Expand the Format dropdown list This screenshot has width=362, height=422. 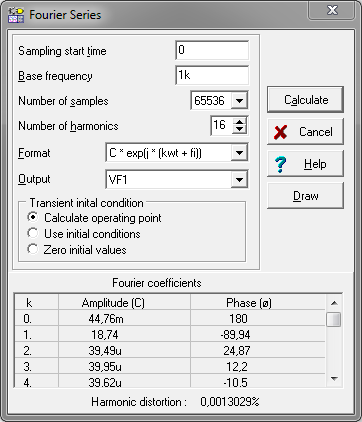239,153
